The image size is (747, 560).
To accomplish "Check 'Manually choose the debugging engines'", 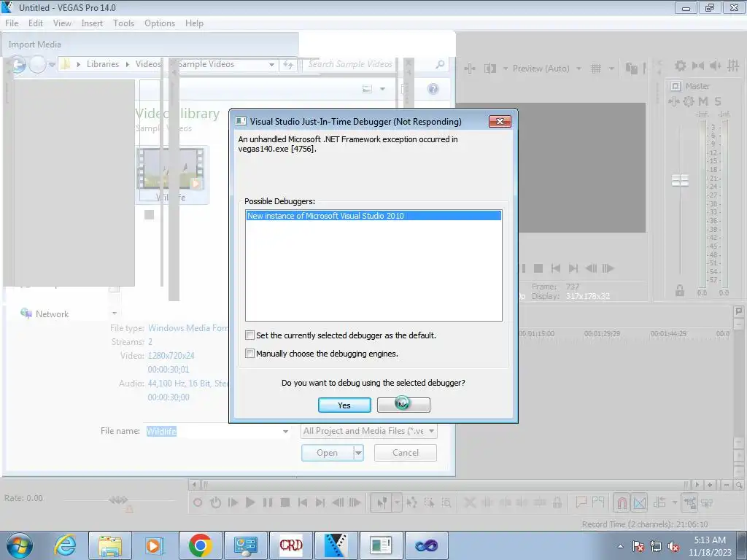I will pos(249,354).
